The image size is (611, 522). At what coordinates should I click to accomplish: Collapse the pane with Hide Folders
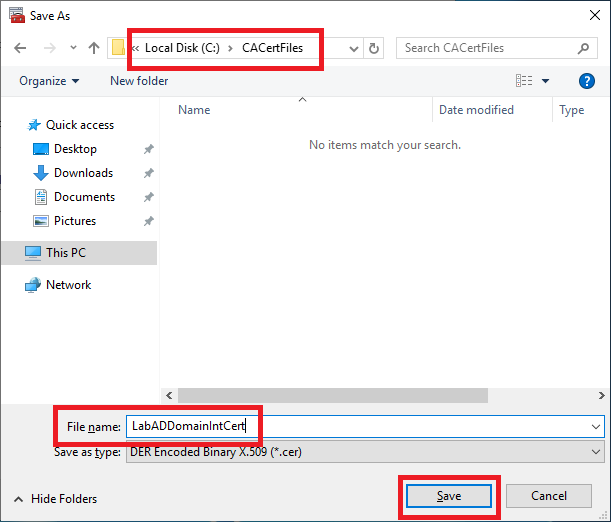[55, 499]
